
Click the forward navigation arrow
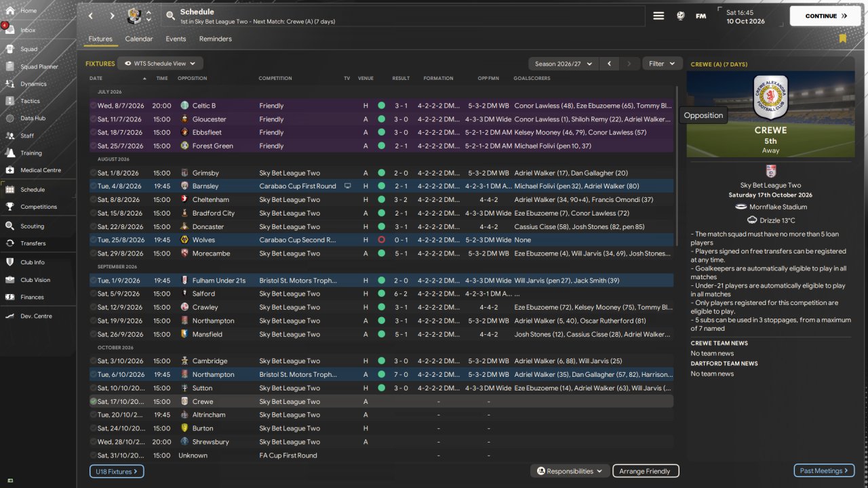tap(112, 16)
